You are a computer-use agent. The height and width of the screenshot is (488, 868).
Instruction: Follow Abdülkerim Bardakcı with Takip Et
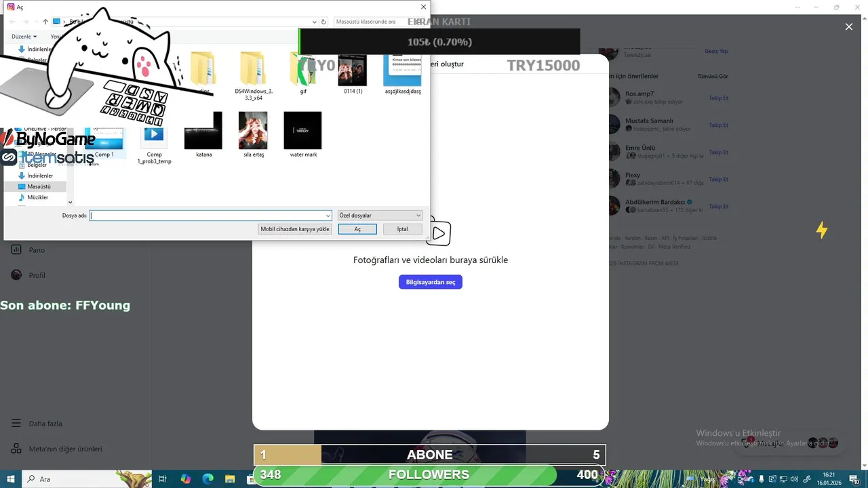pyautogui.click(x=718, y=207)
